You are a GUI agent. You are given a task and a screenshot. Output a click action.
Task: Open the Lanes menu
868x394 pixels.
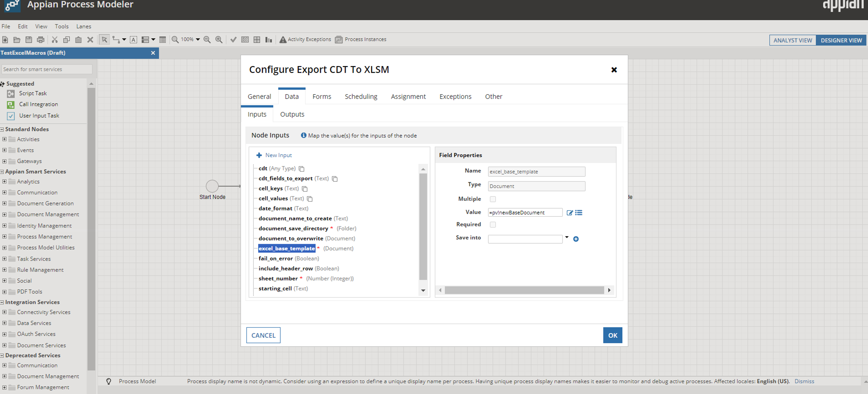tap(84, 26)
